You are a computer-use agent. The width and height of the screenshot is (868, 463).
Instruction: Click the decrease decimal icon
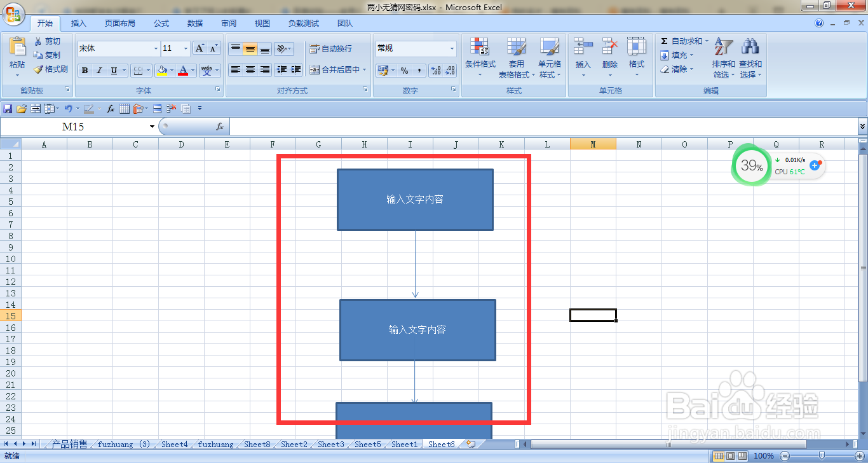tap(451, 71)
